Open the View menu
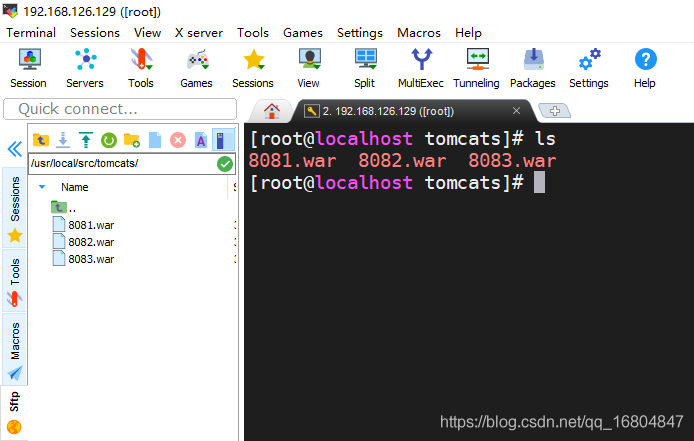The height and width of the screenshot is (441, 694). pyautogui.click(x=147, y=33)
